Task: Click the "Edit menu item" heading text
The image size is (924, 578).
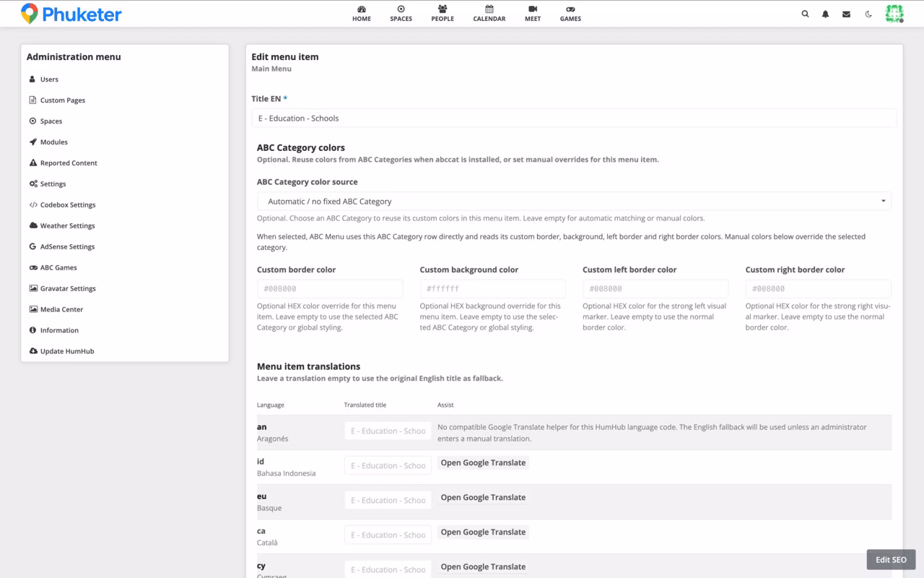Action: [x=285, y=57]
